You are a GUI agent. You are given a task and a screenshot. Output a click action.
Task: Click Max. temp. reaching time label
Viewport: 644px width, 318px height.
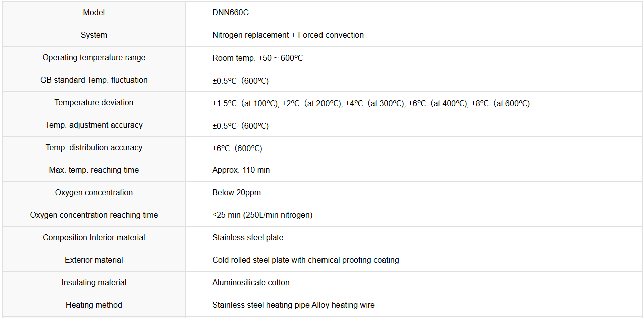[94, 170]
